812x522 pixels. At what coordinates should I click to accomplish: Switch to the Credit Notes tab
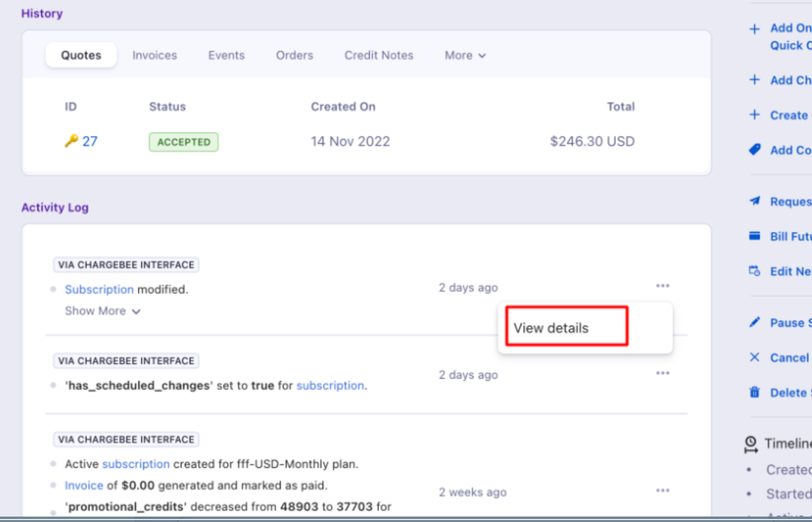379,55
